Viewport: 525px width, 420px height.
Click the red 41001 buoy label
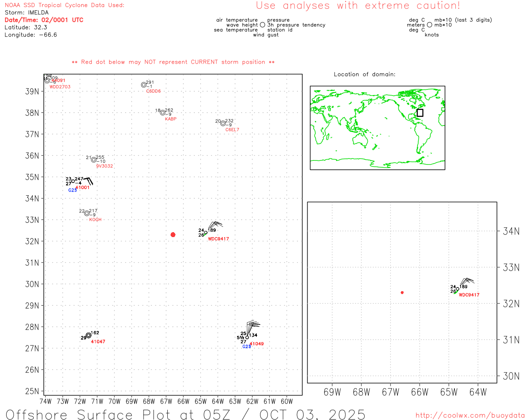click(x=82, y=187)
